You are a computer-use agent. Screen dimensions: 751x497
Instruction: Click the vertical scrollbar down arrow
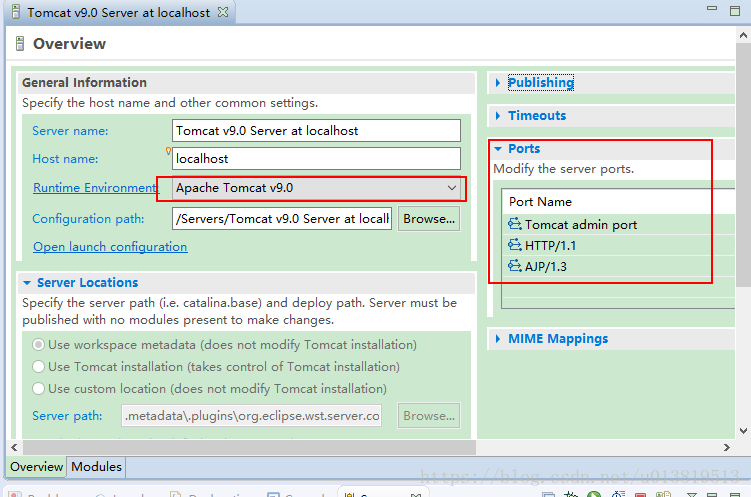(743, 431)
